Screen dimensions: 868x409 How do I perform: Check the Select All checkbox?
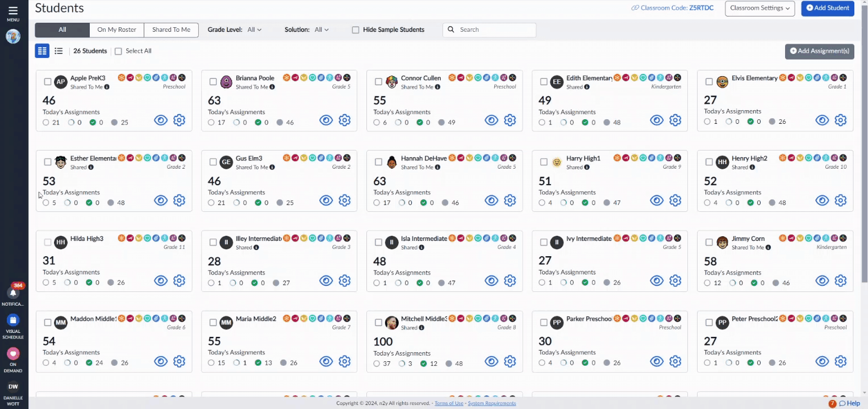[118, 51]
